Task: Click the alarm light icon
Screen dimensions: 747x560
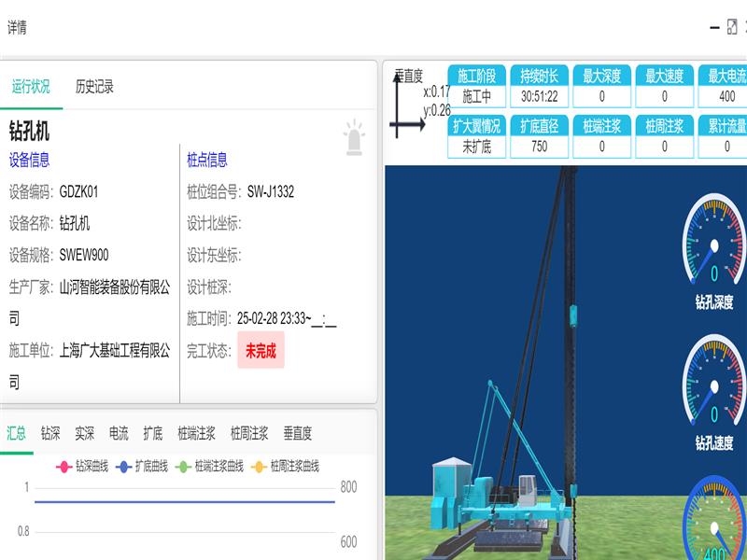Action: pyautogui.click(x=354, y=136)
